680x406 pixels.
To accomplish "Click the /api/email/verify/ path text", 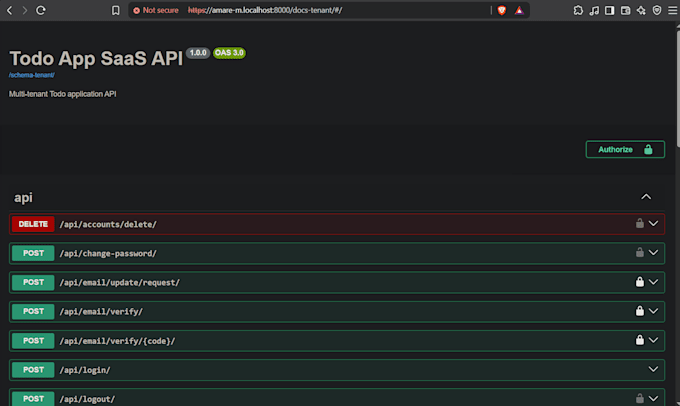I will click(101, 311).
